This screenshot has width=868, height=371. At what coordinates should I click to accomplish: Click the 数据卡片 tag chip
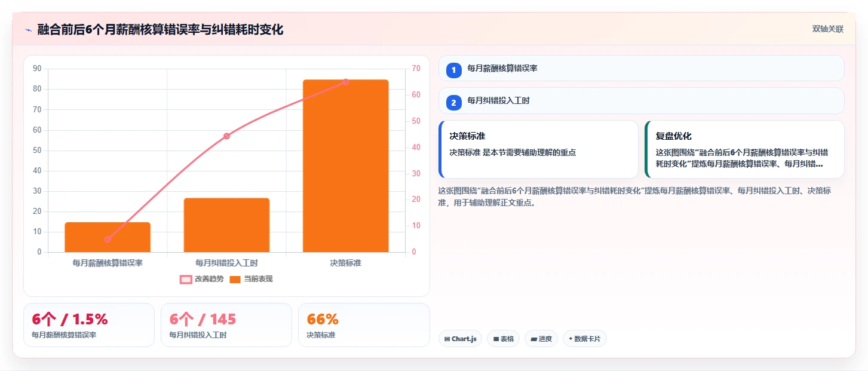click(x=584, y=339)
